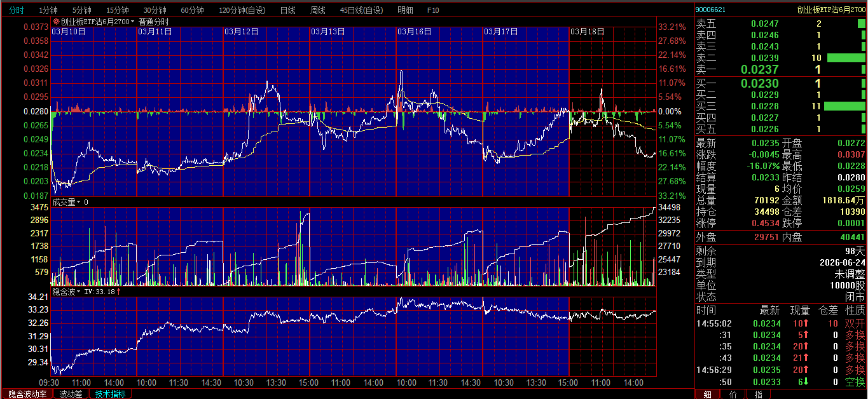
Task: Click the 买二 price 0.0229
Action: click(x=765, y=95)
